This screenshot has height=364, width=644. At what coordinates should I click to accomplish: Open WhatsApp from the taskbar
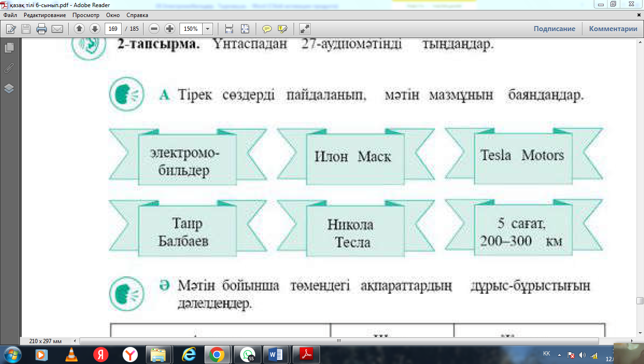[x=247, y=354]
